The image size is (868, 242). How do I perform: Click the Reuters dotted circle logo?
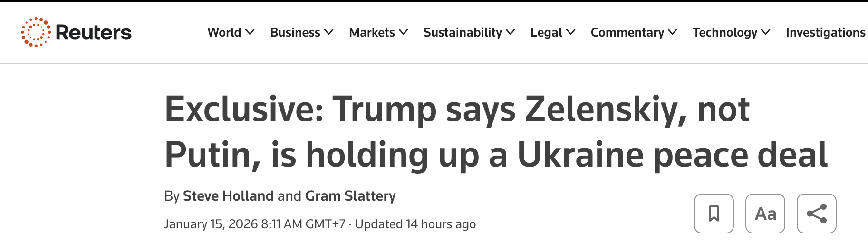(x=36, y=32)
